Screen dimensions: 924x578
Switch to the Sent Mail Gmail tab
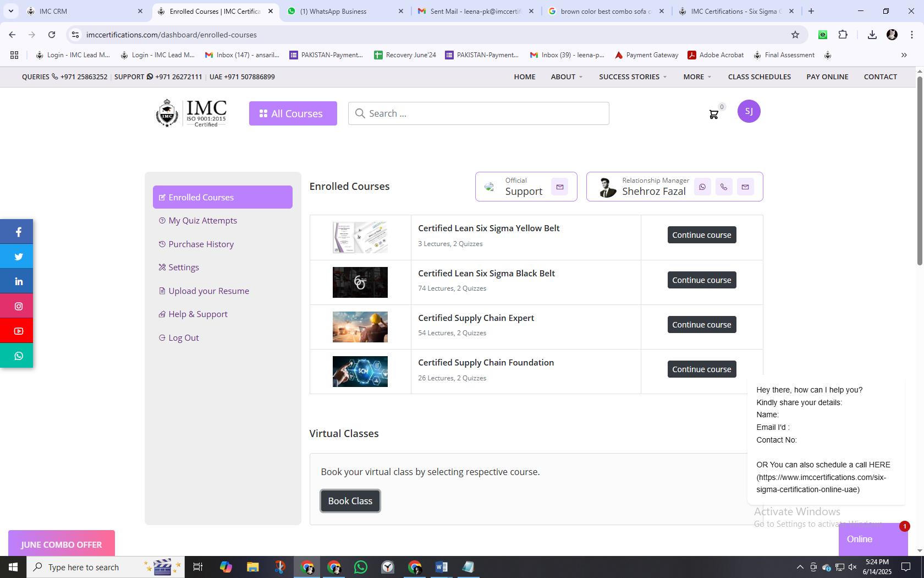tap(476, 11)
